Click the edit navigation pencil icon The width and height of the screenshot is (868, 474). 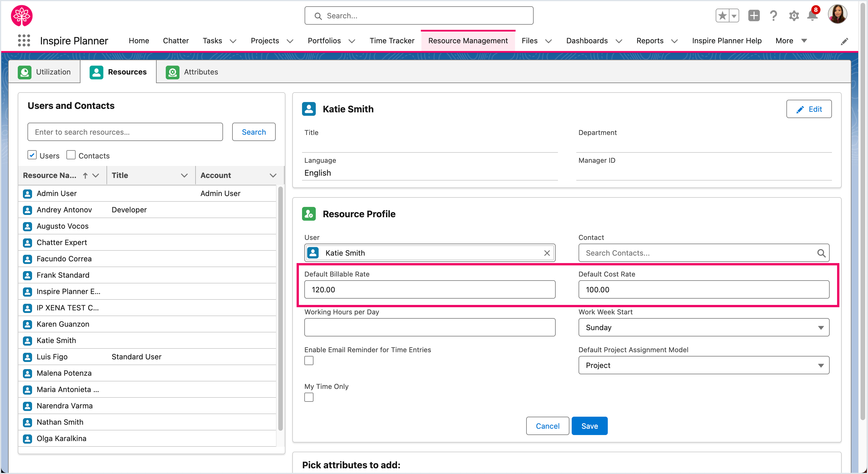coord(844,41)
